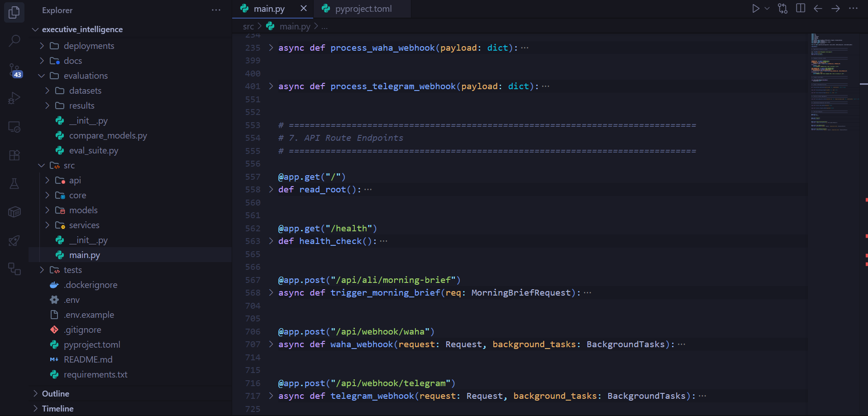This screenshot has height=416, width=868.
Task: Open the Extensions view icon
Action: pyautogui.click(x=14, y=155)
